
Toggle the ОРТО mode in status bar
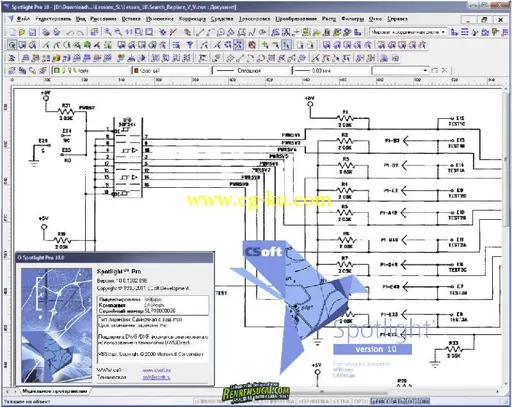361,401
